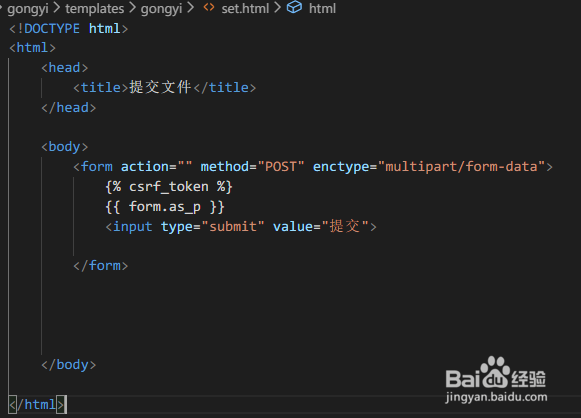Screen dimensions: 581x418
Task: Click the multipart/form-data attribute value
Action: [461, 167]
